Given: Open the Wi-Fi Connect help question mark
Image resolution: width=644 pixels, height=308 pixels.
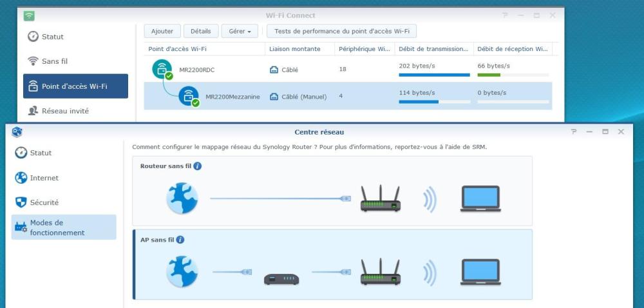Looking at the screenshot, I should click(505, 15).
